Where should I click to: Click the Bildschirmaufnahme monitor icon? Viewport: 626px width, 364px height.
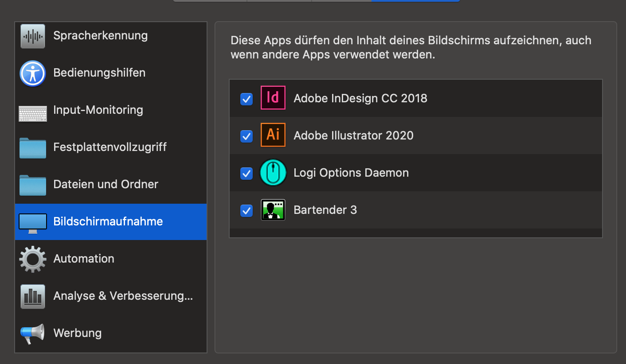click(33, 223)
